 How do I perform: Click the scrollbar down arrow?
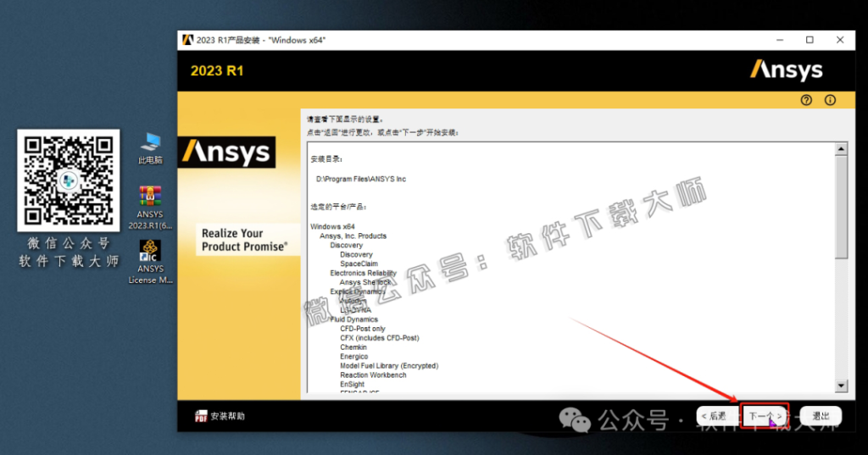click(841, 386)
